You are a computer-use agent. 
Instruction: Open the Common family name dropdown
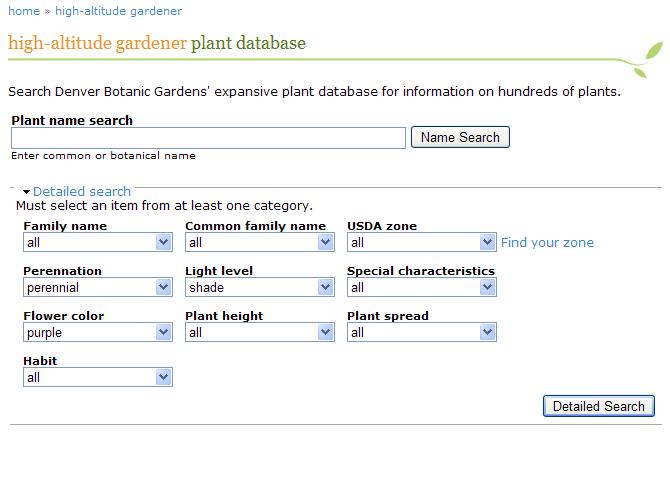260,242
